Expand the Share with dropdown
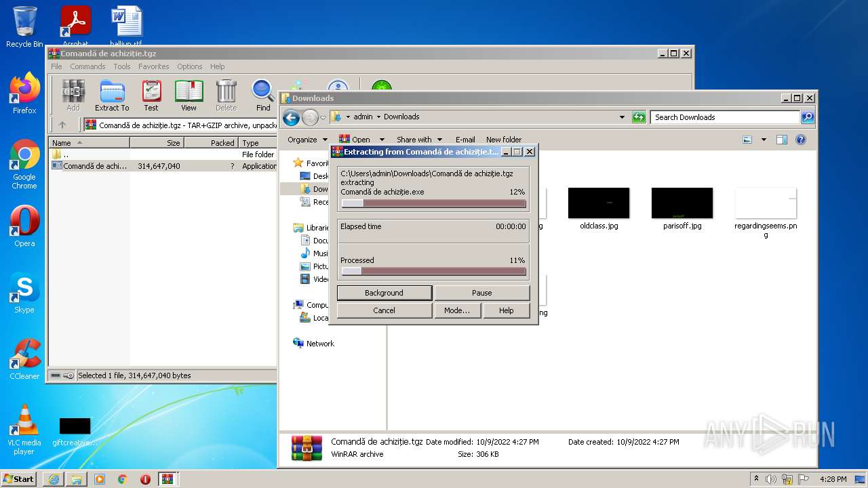Image resolution: width=868 pixels, height=488 pixels. click(419, 140)
